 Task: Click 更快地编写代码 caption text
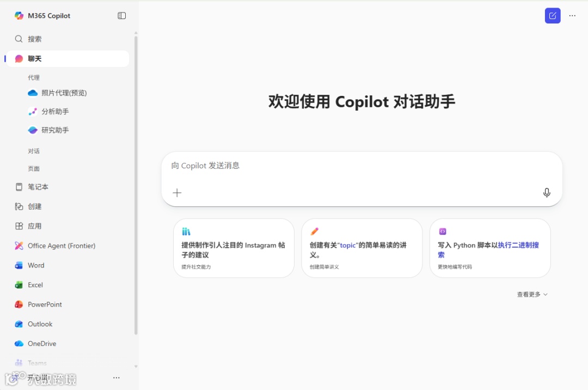tap(455, 267)
